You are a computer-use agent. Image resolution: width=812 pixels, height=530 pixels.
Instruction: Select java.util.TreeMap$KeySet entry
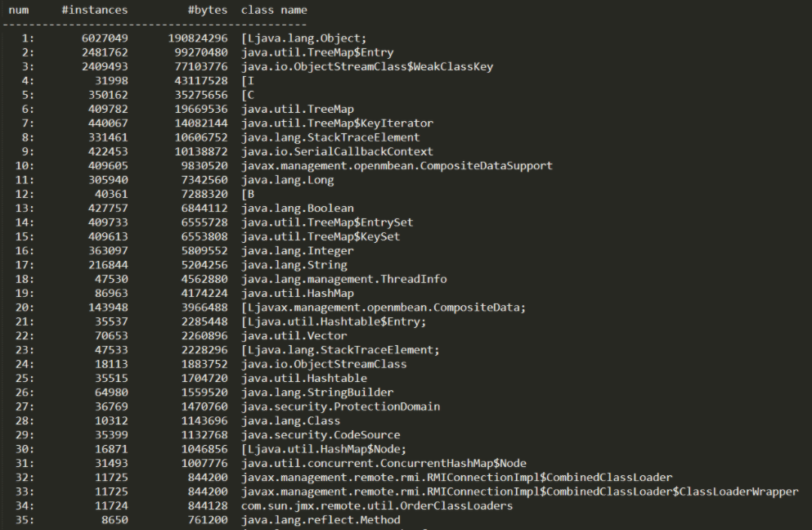(x=321, y=236)
